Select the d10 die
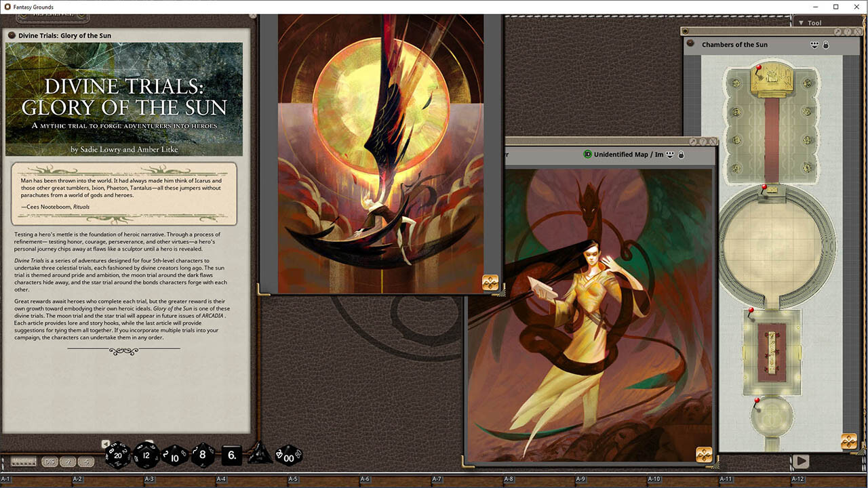Image resolution: width=868 pixels, height=488 pixels. click(175, 455)
